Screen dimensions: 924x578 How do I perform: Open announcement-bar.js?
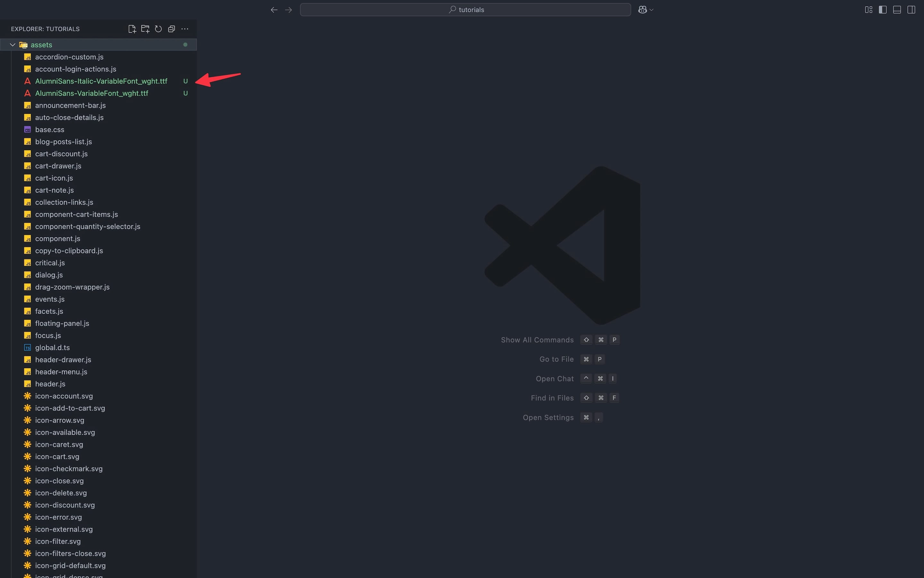98,106
